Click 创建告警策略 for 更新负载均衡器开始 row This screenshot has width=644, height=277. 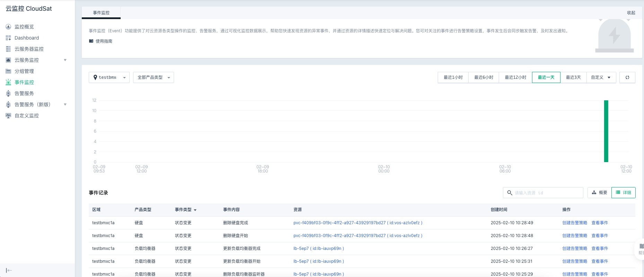(575, 261)
